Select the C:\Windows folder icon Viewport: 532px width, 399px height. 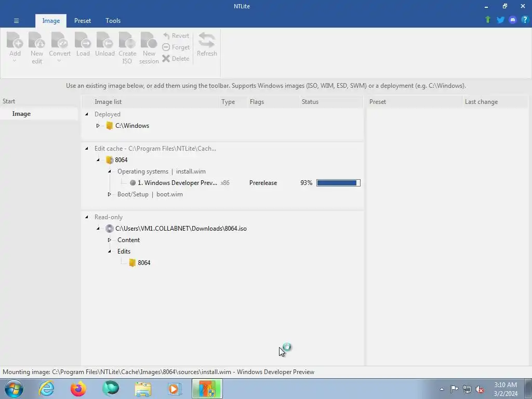109,126
